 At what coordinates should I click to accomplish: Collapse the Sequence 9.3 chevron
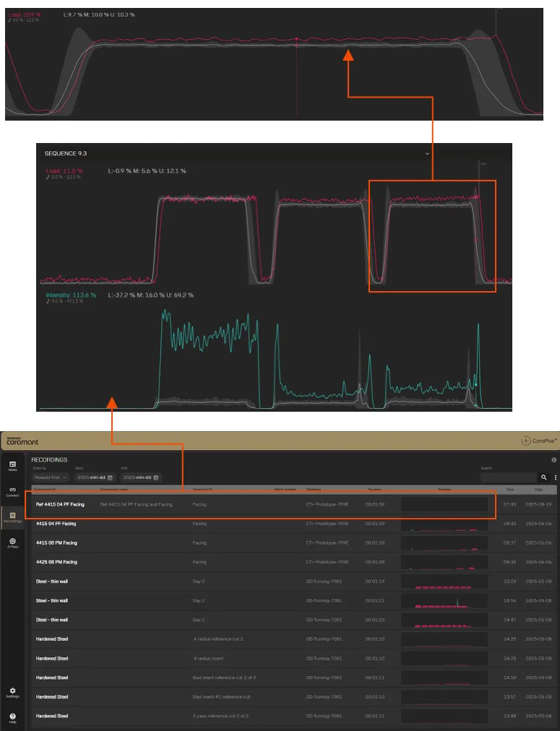coord(427,153)
